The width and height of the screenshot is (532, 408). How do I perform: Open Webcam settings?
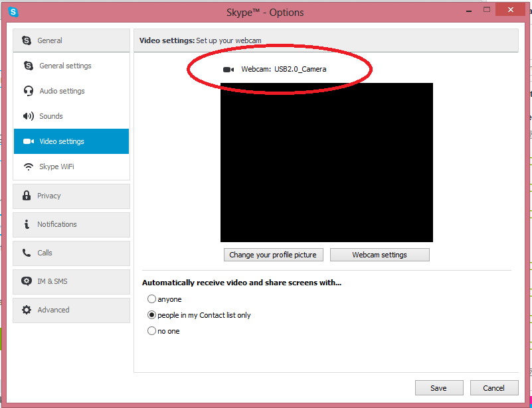(x=379, y=254)
